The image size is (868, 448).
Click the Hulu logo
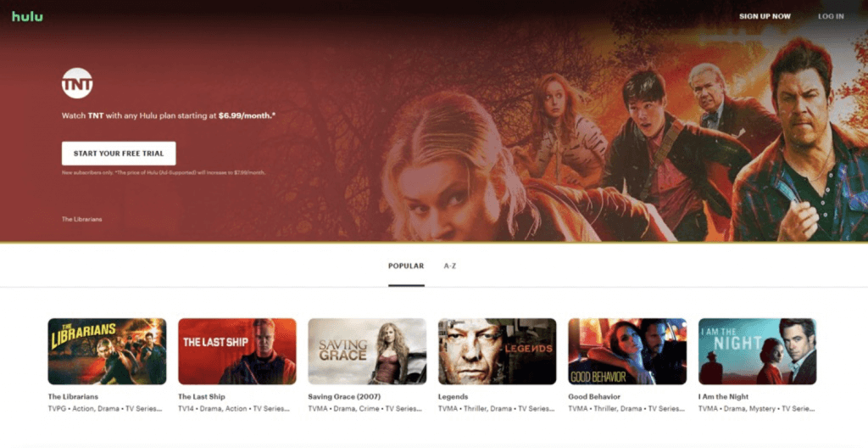27,16
